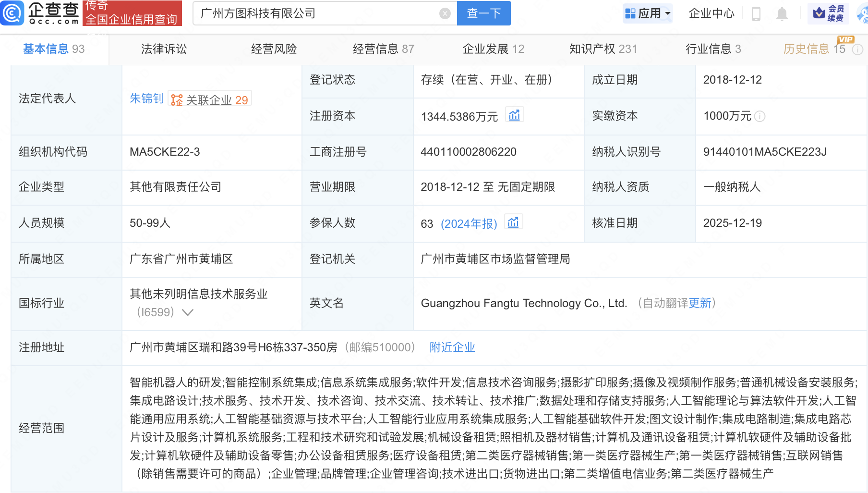
Task: Open the 附近企业 link
Action: 452,347
